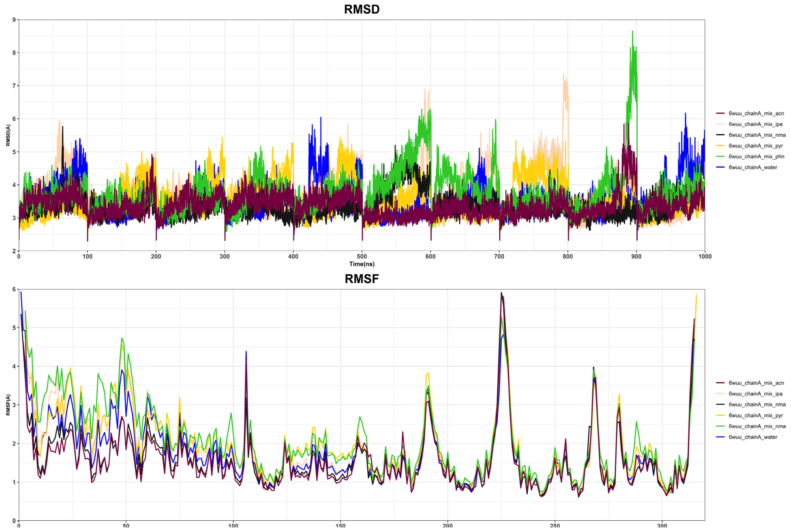Viewport: 791px width, 532px height.
Task: Click the RMSD(A) y-axis label
Action: pos(8,135)
